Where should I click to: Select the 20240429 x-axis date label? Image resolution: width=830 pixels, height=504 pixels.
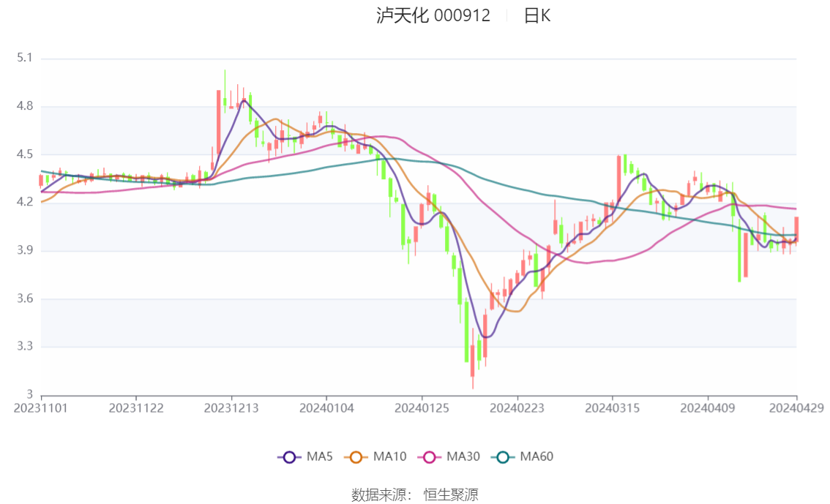coord(796,408)
